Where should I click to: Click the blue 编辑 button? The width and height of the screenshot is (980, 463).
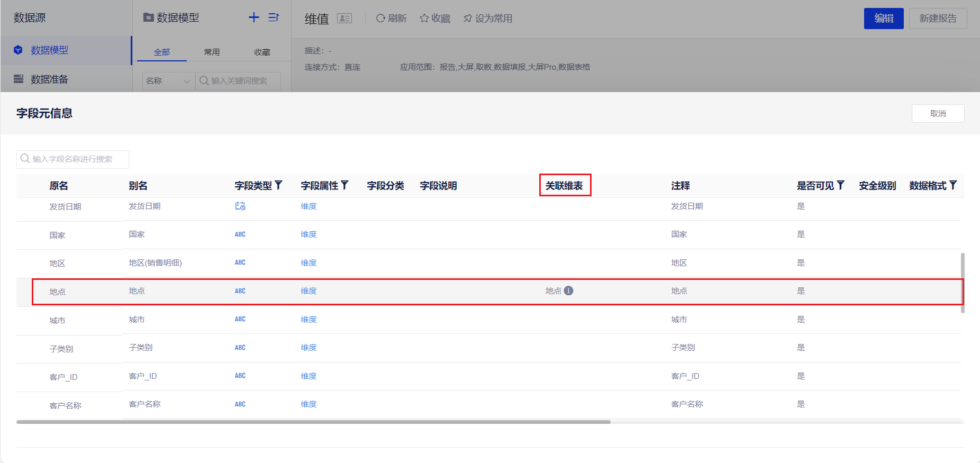click(x=884, y=19)
